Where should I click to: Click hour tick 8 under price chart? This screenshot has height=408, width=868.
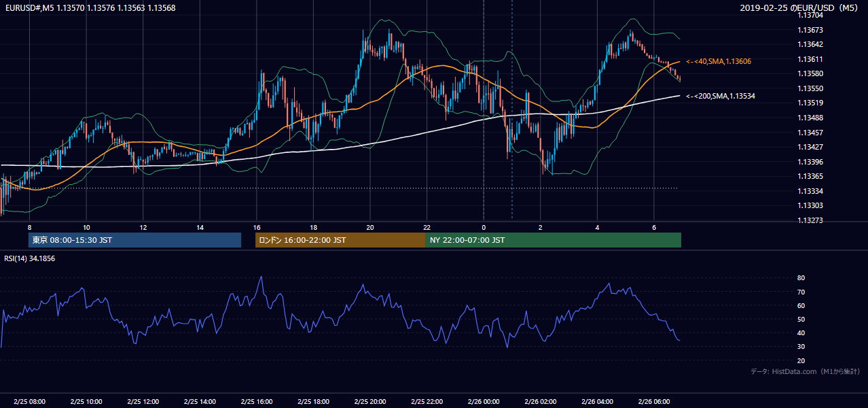(x=29, y=227)
